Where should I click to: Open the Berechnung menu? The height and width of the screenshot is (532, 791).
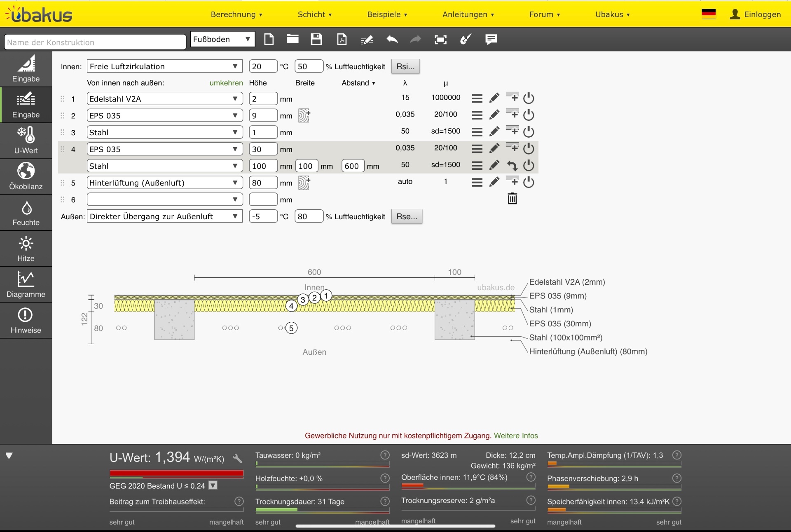tap(236, 14)
